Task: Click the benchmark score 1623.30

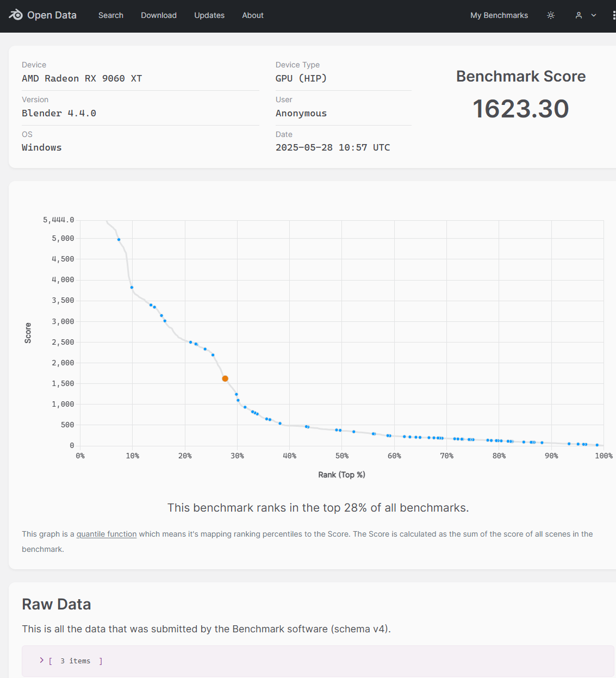Action: 521,109
